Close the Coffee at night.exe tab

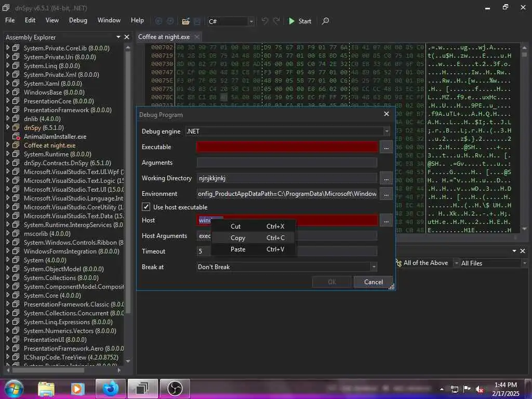pyautogui.click(x=197, y=37)
